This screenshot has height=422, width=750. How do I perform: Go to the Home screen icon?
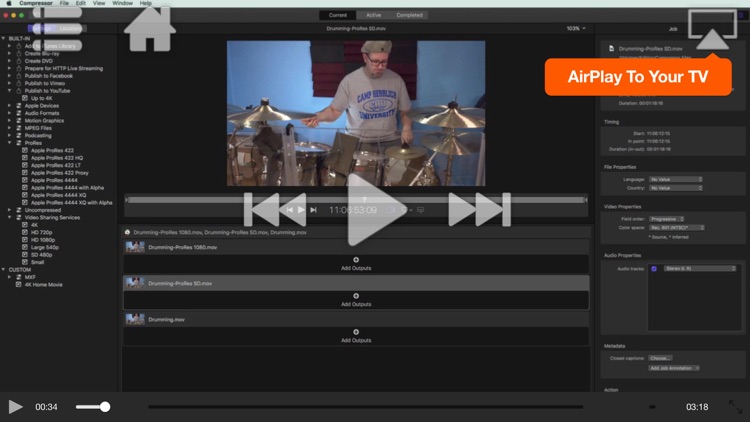point(150,29)
